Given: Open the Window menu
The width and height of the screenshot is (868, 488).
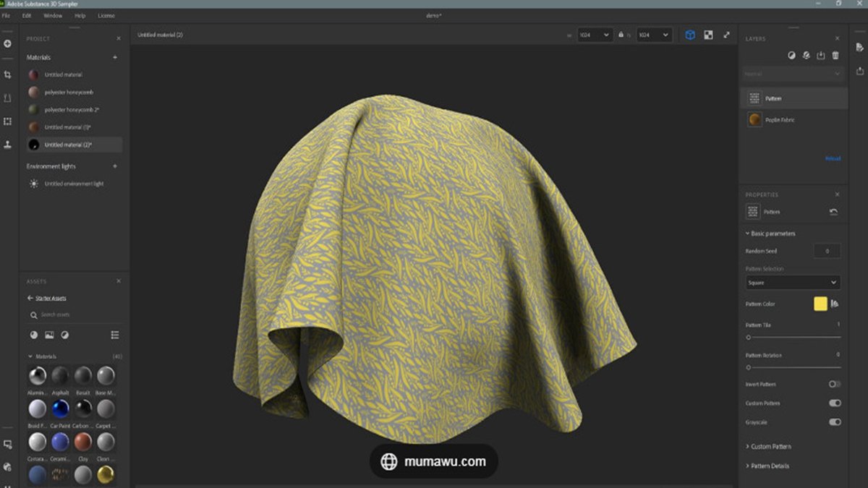Looking at the screenshot, I should click(53, 15).
